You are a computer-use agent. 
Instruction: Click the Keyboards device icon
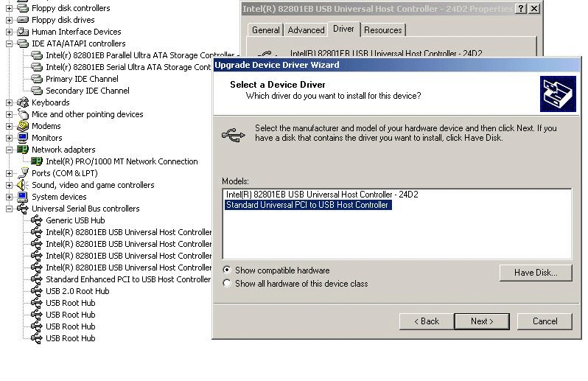coord(22,102)
